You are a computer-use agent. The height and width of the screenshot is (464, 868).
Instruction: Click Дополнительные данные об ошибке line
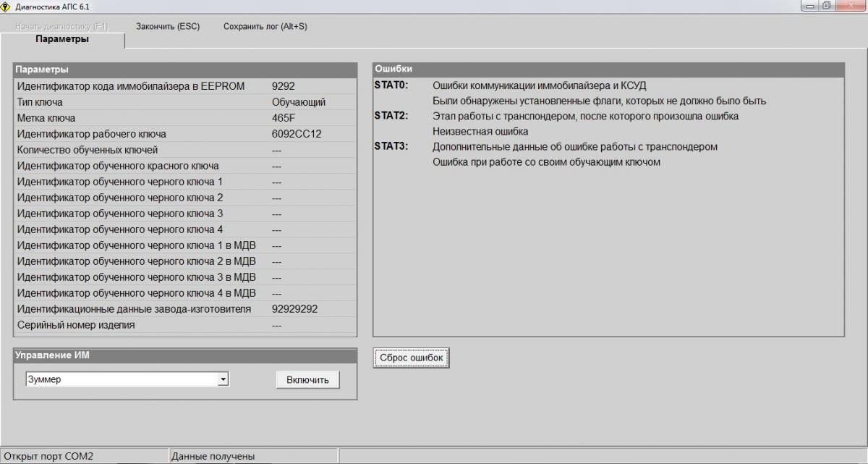pyautogui.click(x=574, y=146)
